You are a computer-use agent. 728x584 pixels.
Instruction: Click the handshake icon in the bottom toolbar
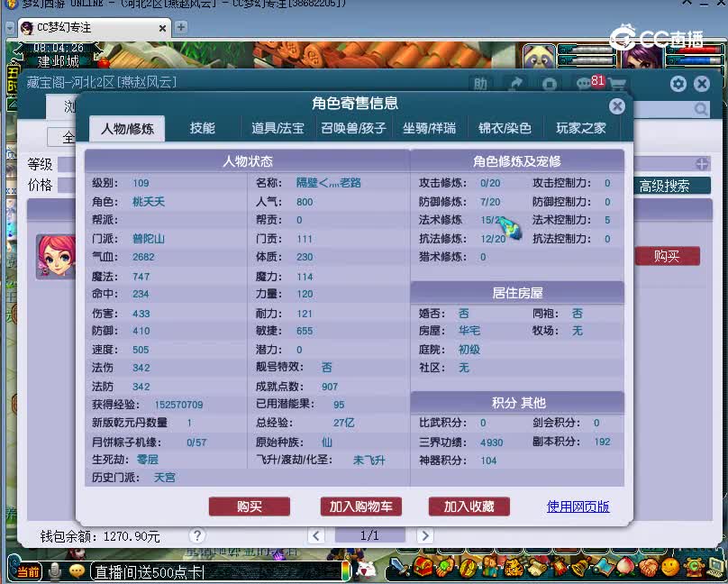pos(649,567)
